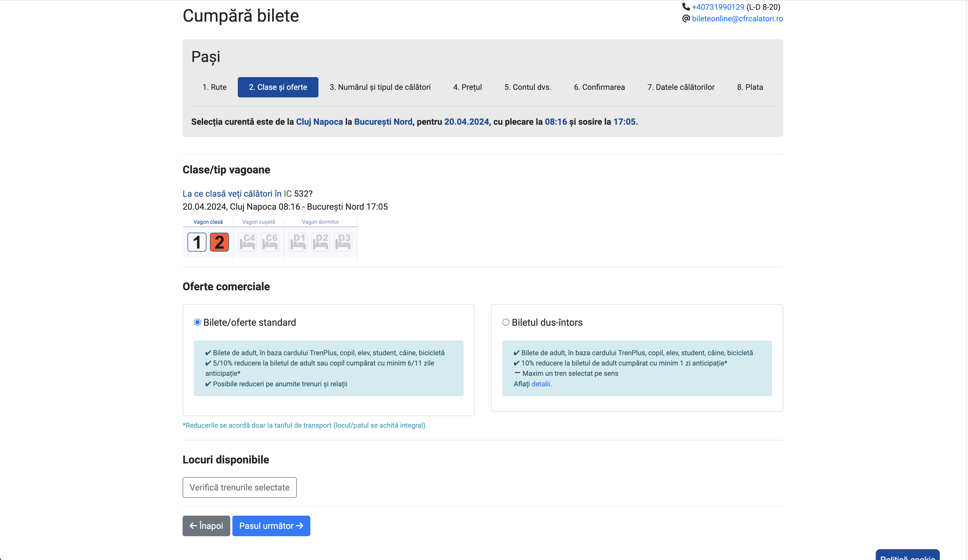Click Locuri disponibile heading
The height and width of the screenshot is (560, 968).
[226, 460]
